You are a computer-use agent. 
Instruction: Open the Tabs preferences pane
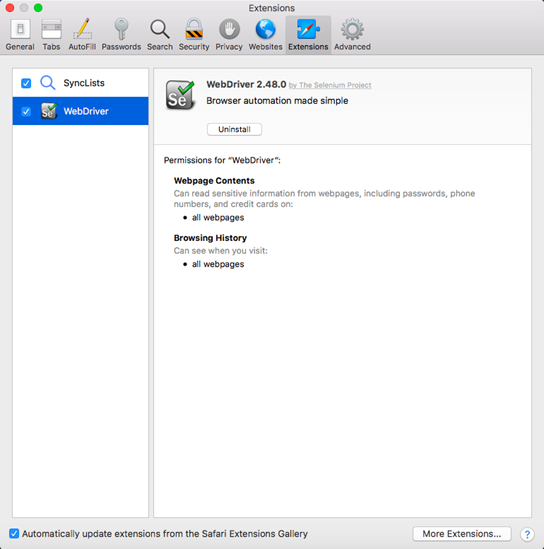coord(51,35)
